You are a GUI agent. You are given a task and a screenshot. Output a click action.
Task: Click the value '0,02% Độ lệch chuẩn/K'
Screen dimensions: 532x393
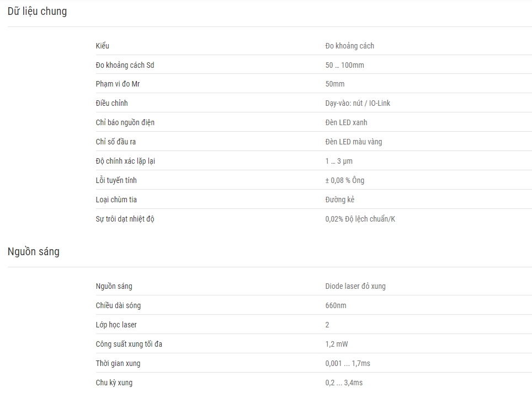360,219
